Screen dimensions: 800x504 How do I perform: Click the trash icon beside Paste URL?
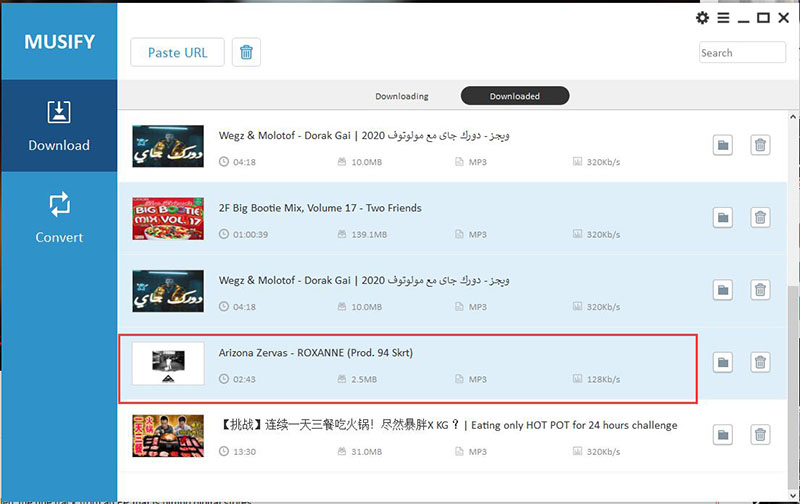point(246,53)
